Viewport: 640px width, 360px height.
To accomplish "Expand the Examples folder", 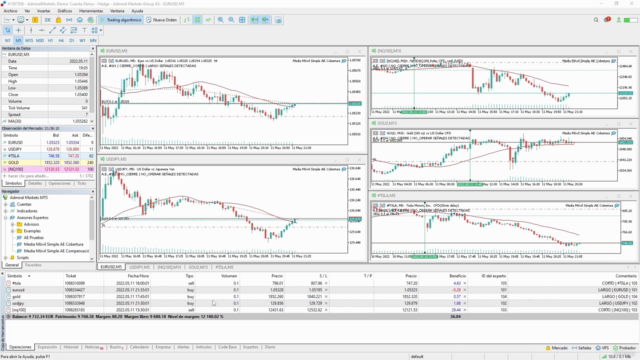I will (13, 231).
